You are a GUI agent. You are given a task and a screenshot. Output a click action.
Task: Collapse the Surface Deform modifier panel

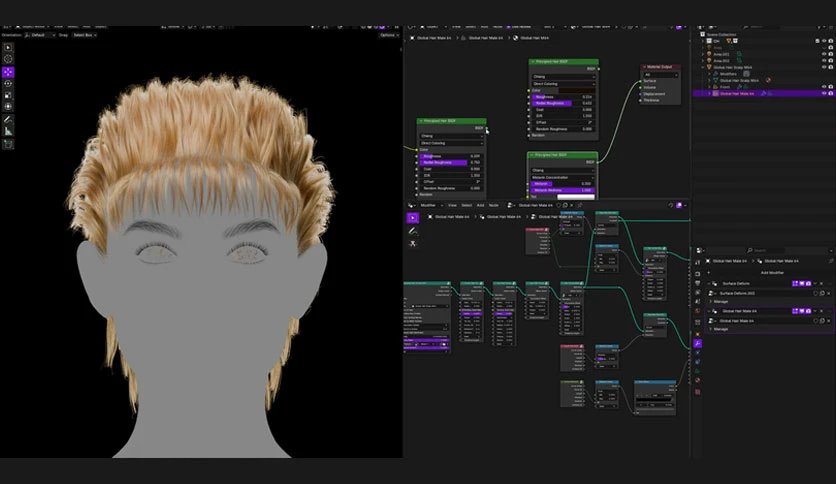click(709, 284)
